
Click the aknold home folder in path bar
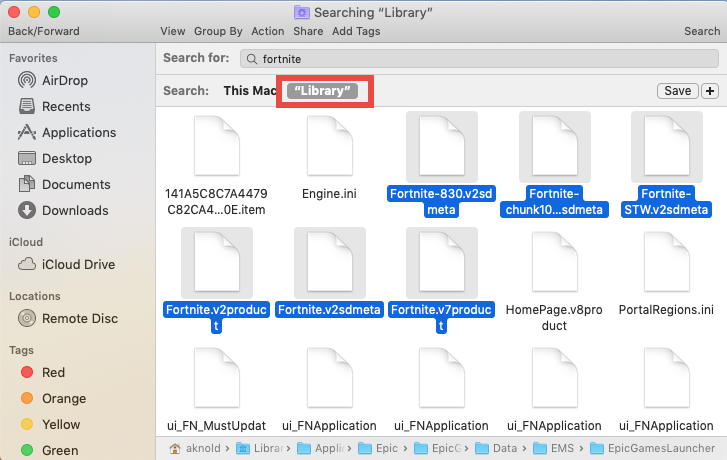(x=196, y=448)
